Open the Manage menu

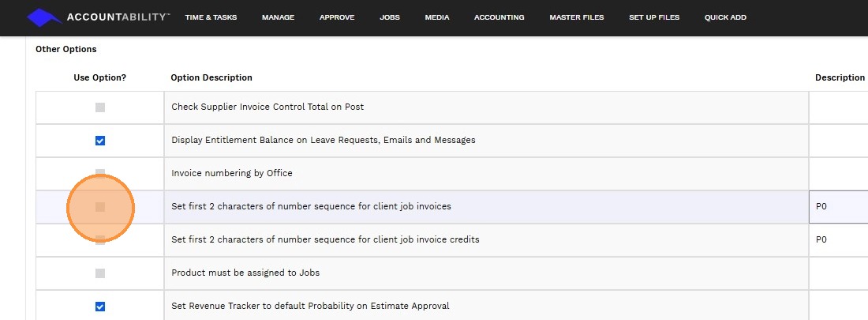pos(279,17)
